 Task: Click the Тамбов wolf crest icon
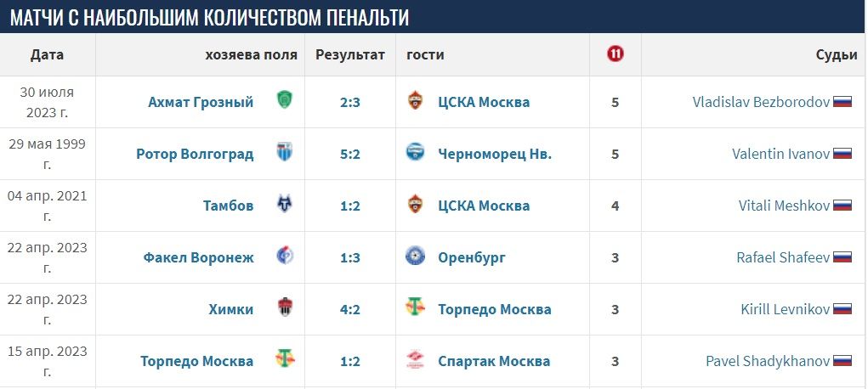(285, 204)
